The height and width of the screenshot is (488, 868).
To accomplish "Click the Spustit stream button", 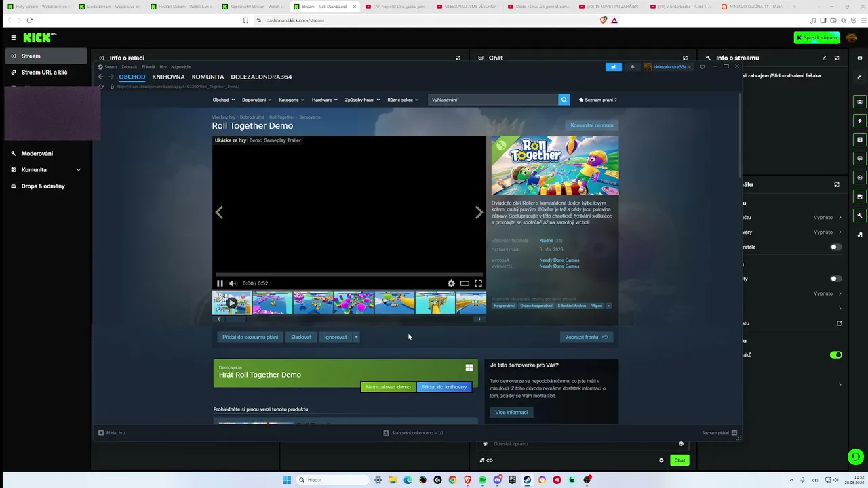I will coord(816,38).
